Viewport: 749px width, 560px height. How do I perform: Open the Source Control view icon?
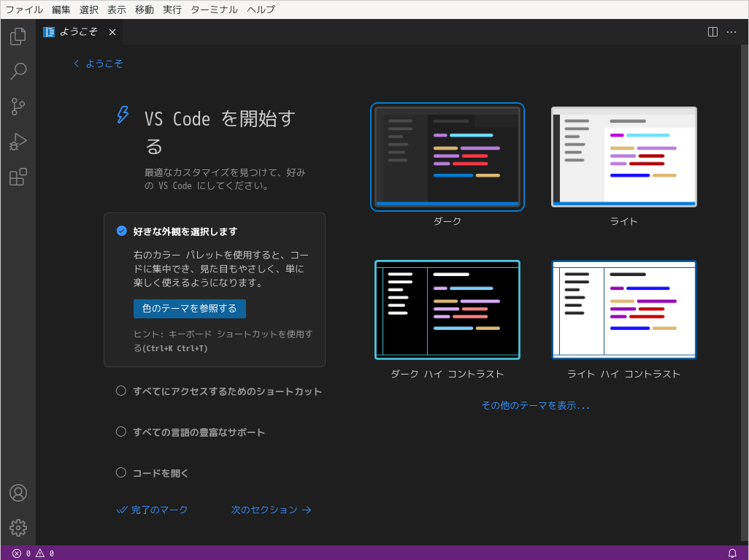[18, 107]
